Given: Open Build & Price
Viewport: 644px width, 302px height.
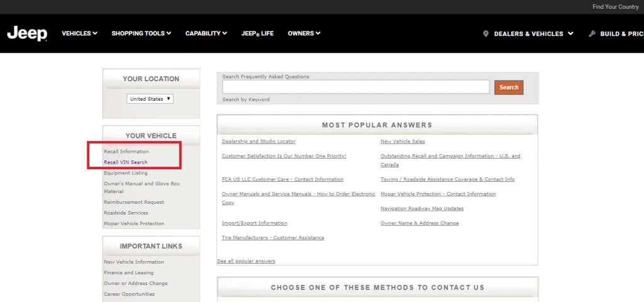Looking at the screenshot, I should [622, 34].
